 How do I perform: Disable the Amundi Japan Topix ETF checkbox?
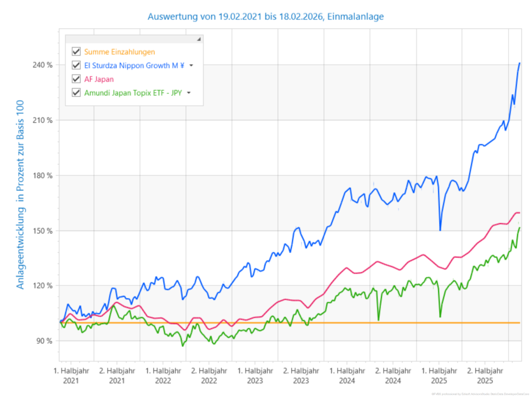[76, 93]
